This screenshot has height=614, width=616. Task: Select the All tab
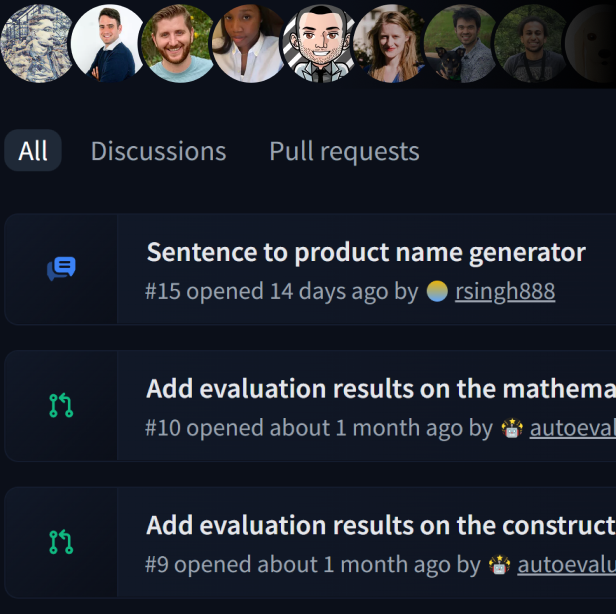point(33,151)
